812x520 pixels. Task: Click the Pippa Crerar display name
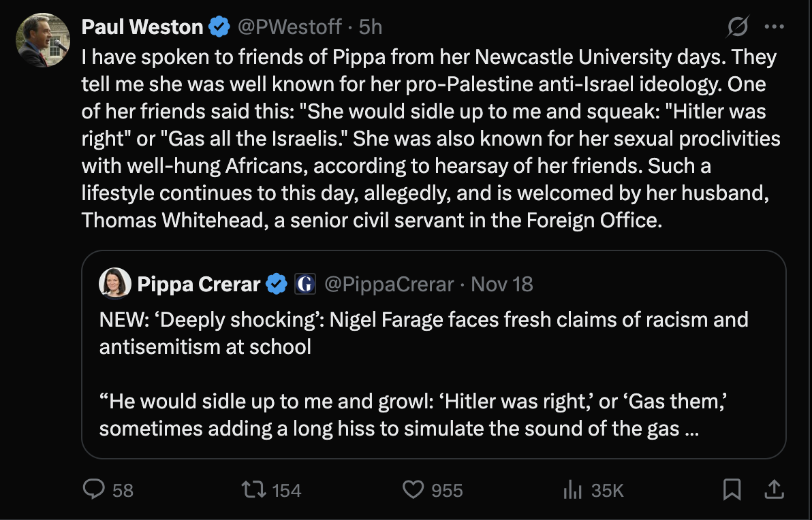pos(198,284)
